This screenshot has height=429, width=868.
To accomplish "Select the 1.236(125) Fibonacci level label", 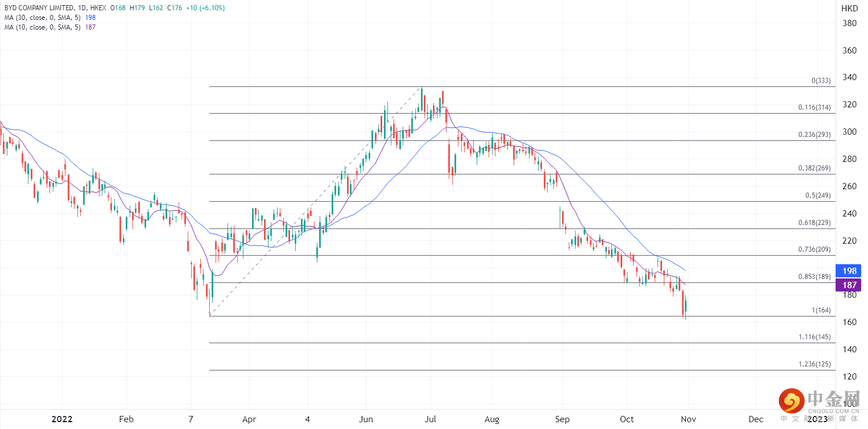I will (x=815, y=364).
